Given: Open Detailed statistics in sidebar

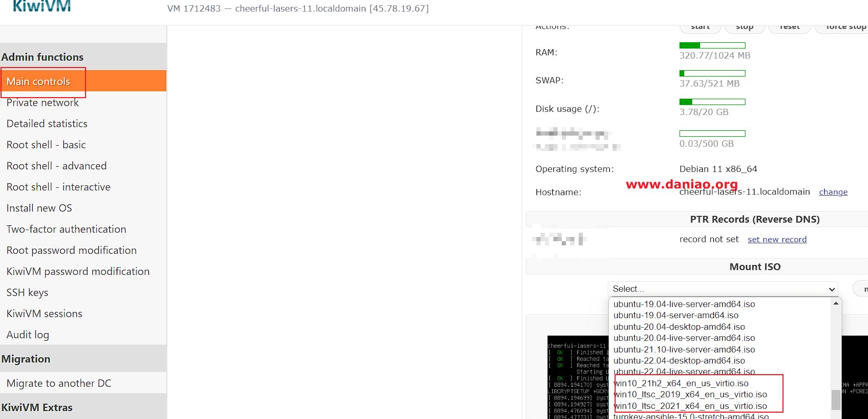Looking at the screenshot, I should 47,123.
